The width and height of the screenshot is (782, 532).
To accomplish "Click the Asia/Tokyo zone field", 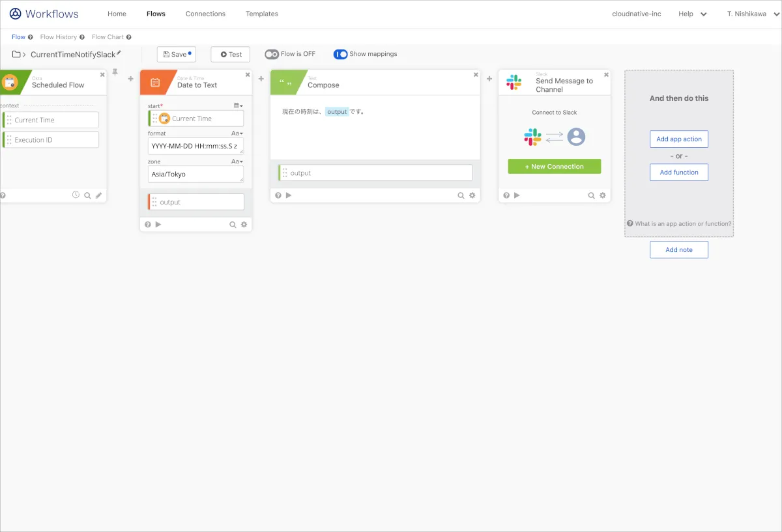I will tap(195, 175).
